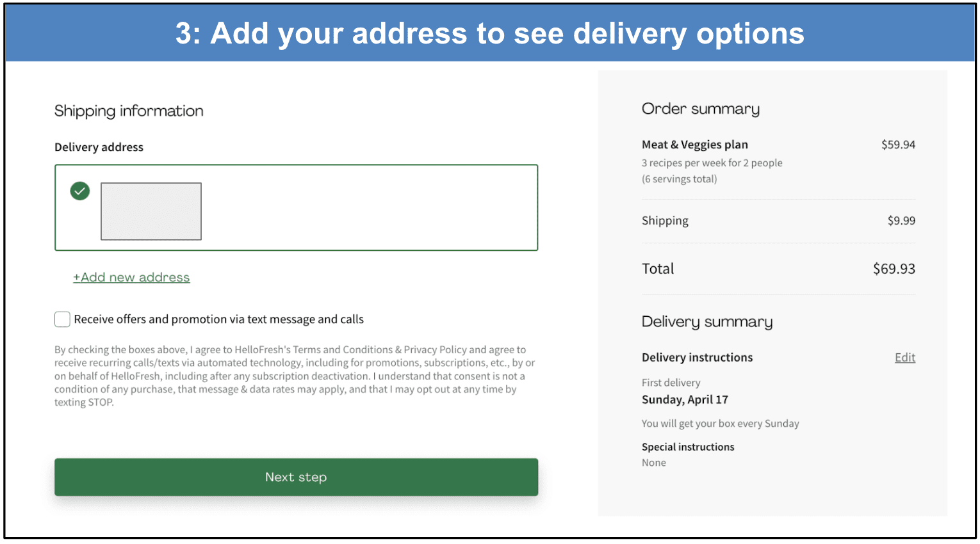Click the Next step button
The width and height of the screenshot is (980, 544).
pyautogui.click(x=296, y=477)
